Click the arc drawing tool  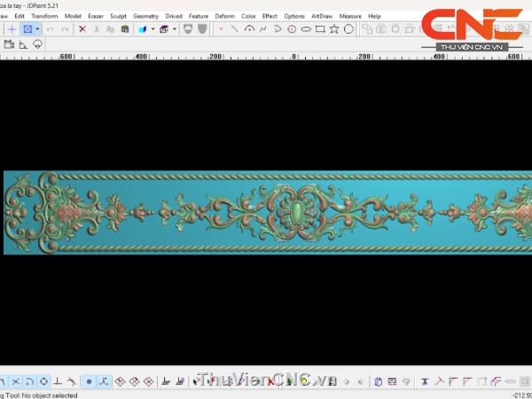[x=249, y=29]
